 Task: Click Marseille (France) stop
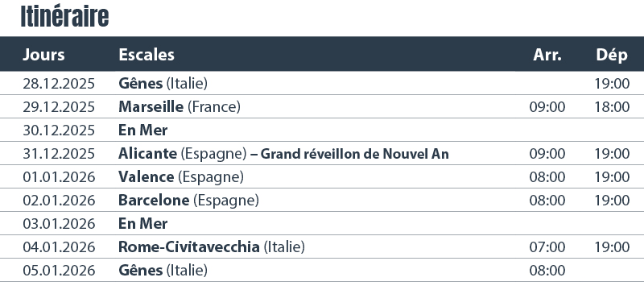tap(180, 107)
